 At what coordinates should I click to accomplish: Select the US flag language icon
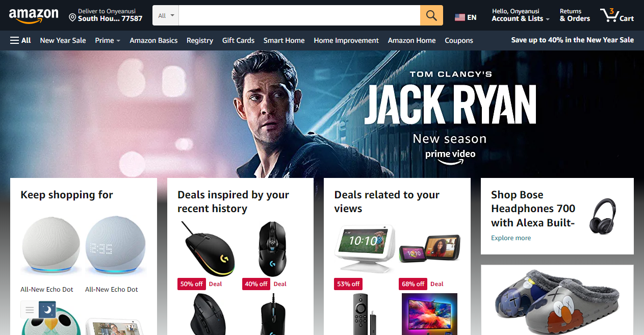pos(460,17)
